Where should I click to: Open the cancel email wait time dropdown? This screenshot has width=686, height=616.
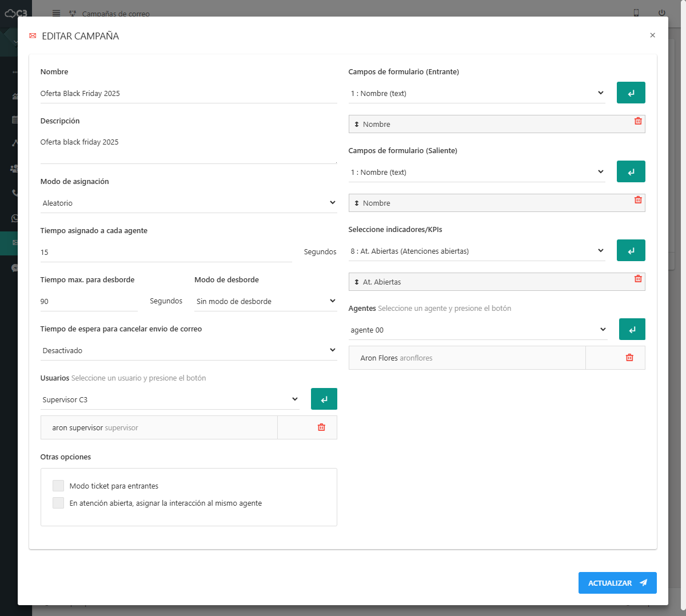189,350
